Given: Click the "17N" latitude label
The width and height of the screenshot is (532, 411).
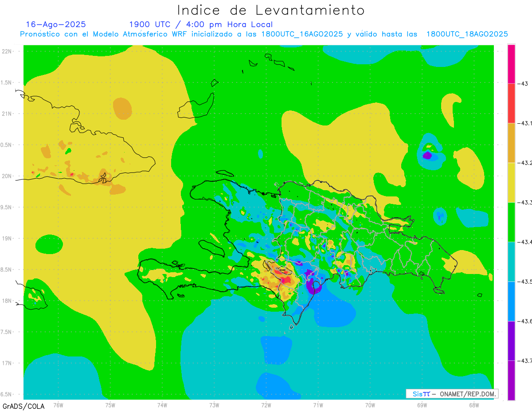Looking at the screenshot, I should click(x=7, y=363).
